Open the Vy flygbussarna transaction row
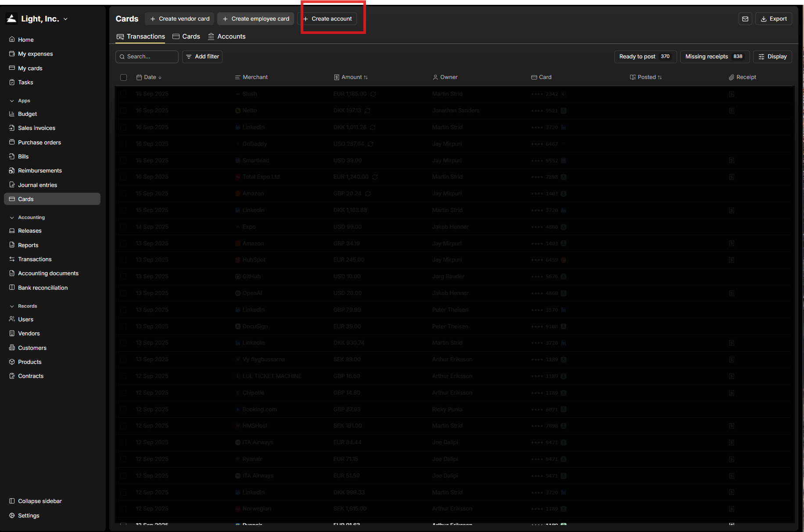This screenshot has width=804, height=532. (455, 359)
